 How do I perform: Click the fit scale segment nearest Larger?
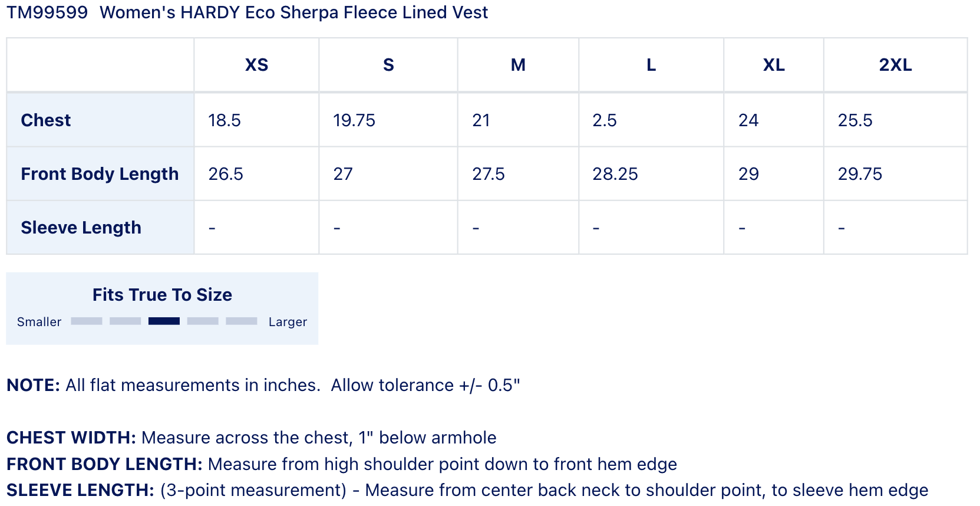242,321
